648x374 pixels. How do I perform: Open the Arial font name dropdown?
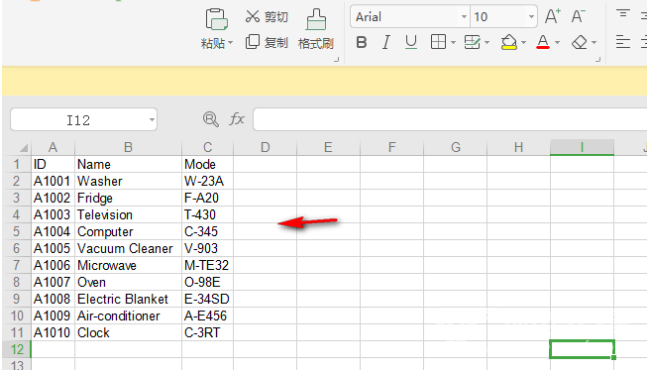(464, 17)
